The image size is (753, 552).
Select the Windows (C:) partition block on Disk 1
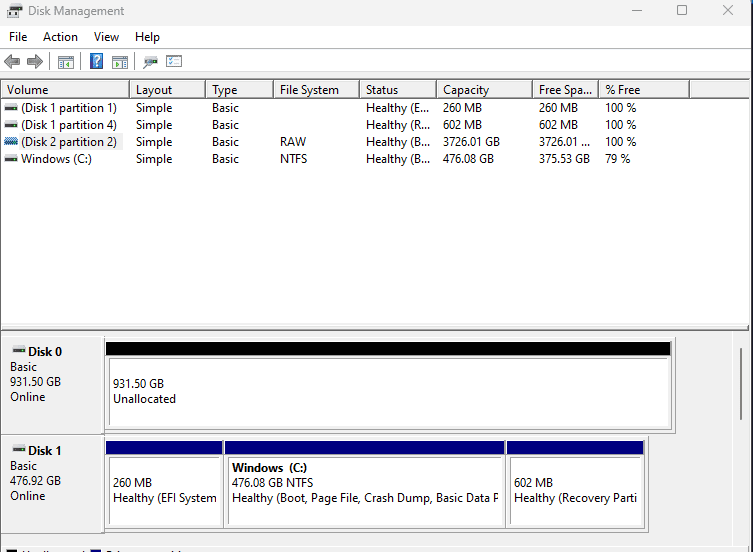tap(364, 491)
